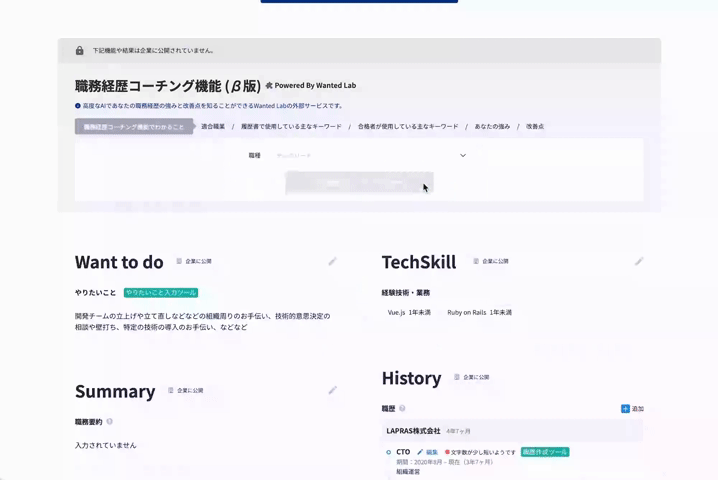Click the Want to do edit pencil icon
Screen dimensions: 718x480
point(333,262)
